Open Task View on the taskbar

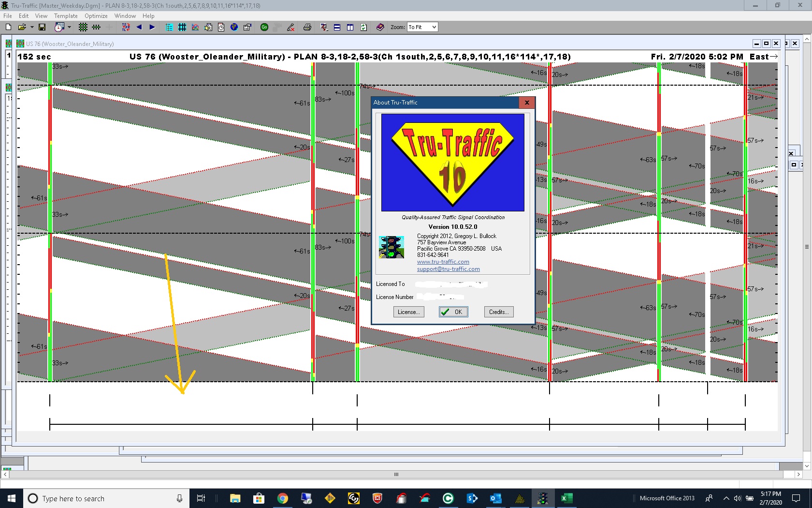(x=201, y=498)
